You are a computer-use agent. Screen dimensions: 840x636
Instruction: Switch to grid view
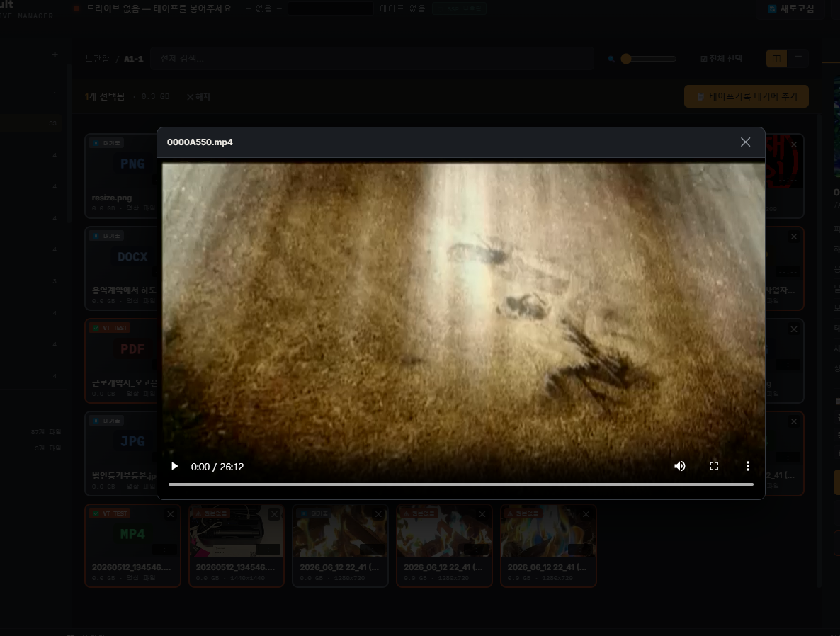tap(776, 59)
